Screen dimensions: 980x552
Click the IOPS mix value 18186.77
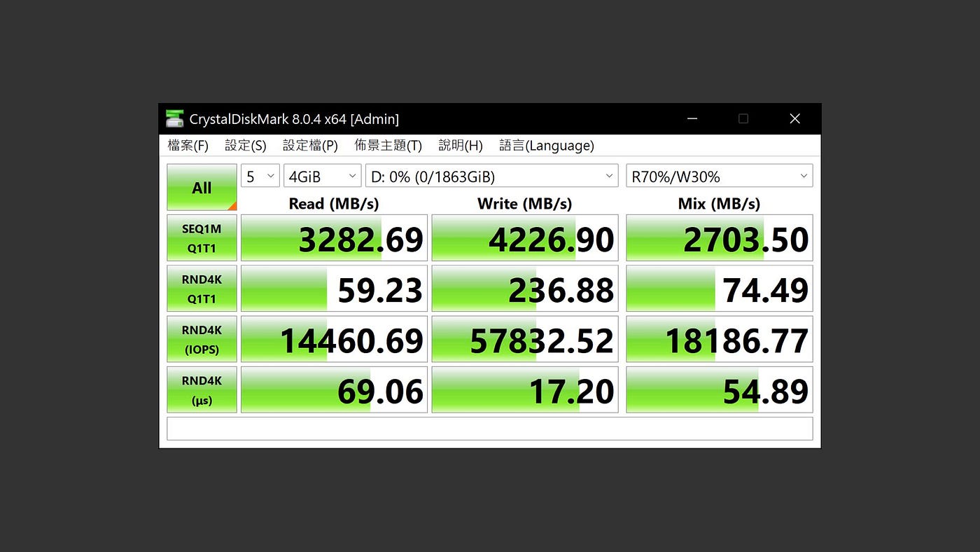(720, 339)
